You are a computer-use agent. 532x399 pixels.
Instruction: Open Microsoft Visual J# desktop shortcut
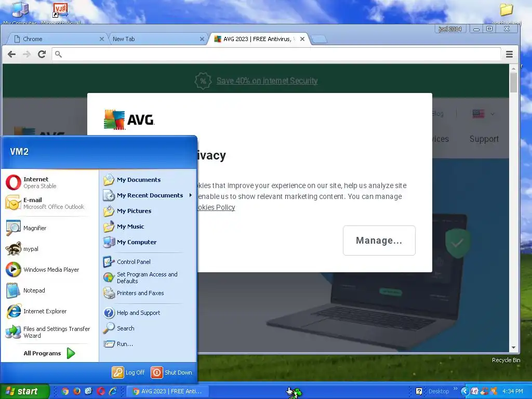[x=60, y=12]
